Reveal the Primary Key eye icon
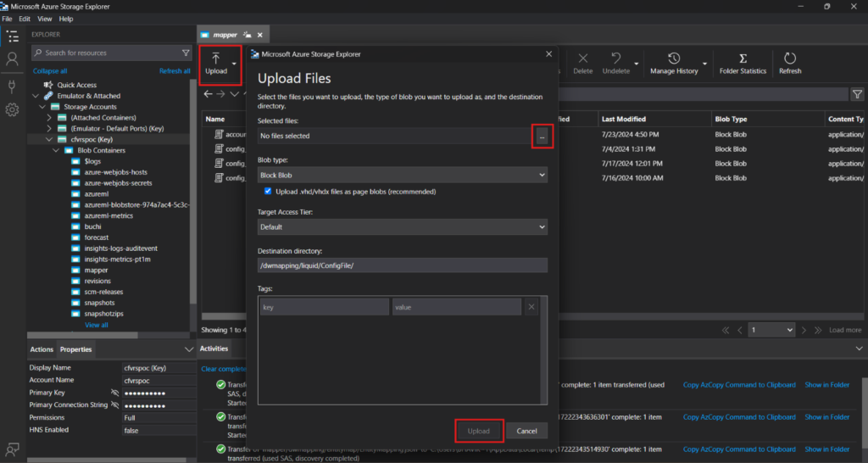The image size is (868, 463). pyautogui.click(x=114, y=393)
